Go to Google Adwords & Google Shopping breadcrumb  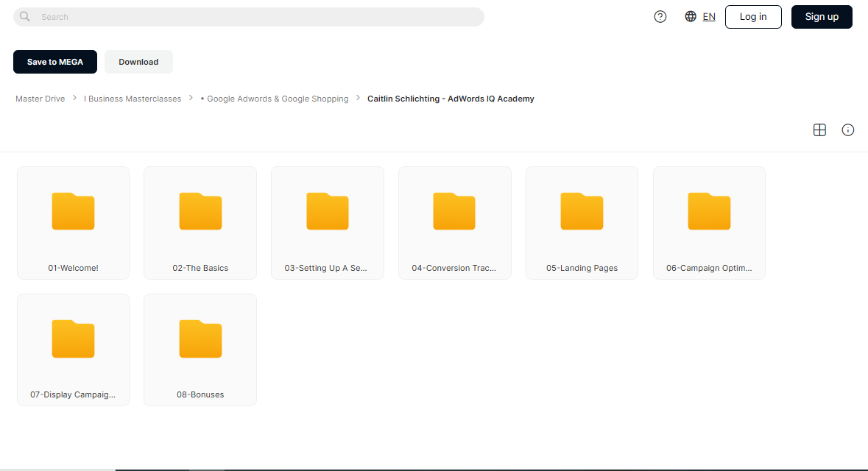275,99
